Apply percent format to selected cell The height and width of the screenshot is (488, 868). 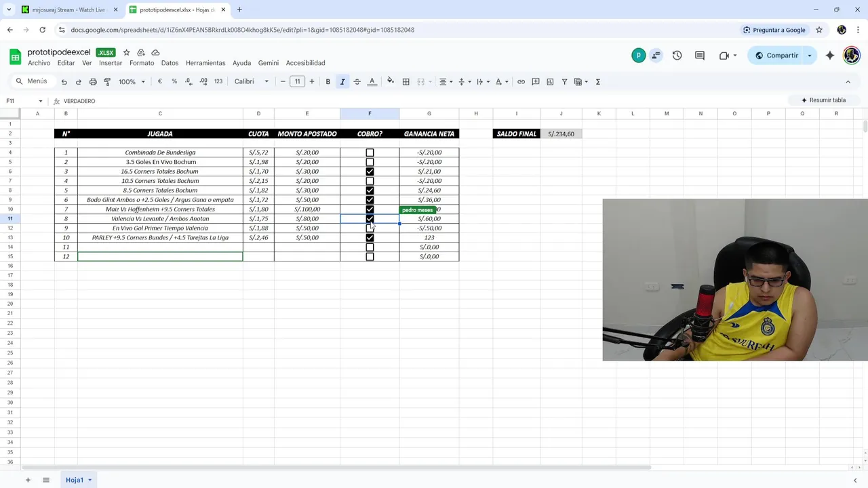click(174, 81)
